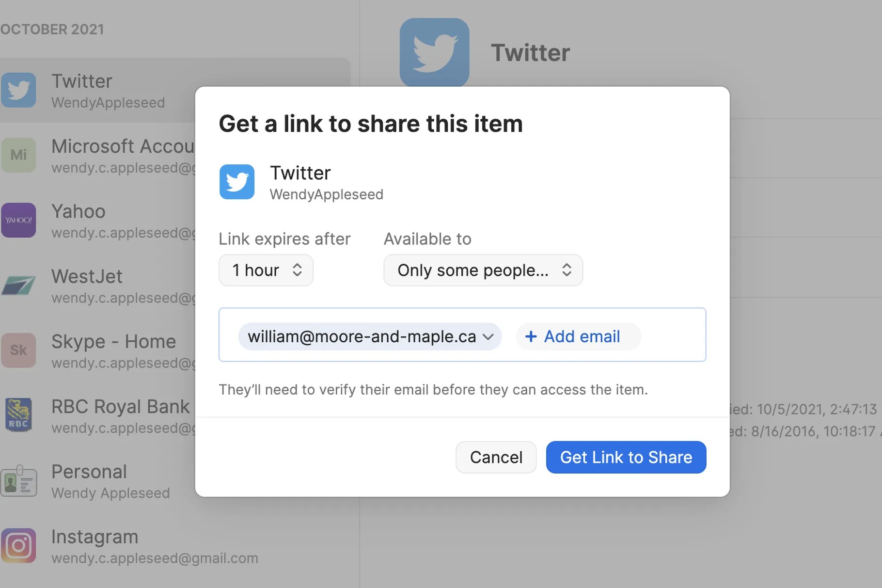This screenshot has width=882, height=588.
Task: Select the Personal Wendy Appleseed entry
Action: (110, 481)
